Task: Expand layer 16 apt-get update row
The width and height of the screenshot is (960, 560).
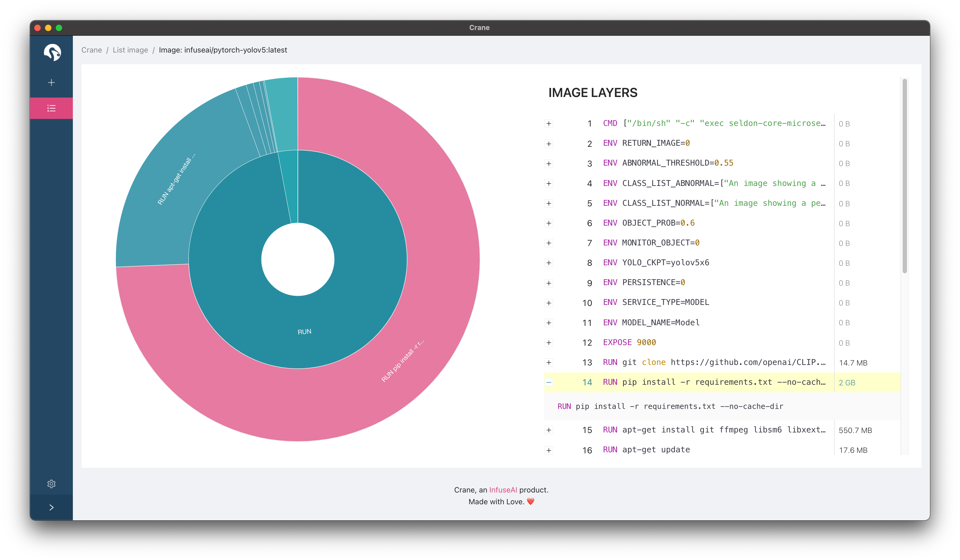Action: 549,450
